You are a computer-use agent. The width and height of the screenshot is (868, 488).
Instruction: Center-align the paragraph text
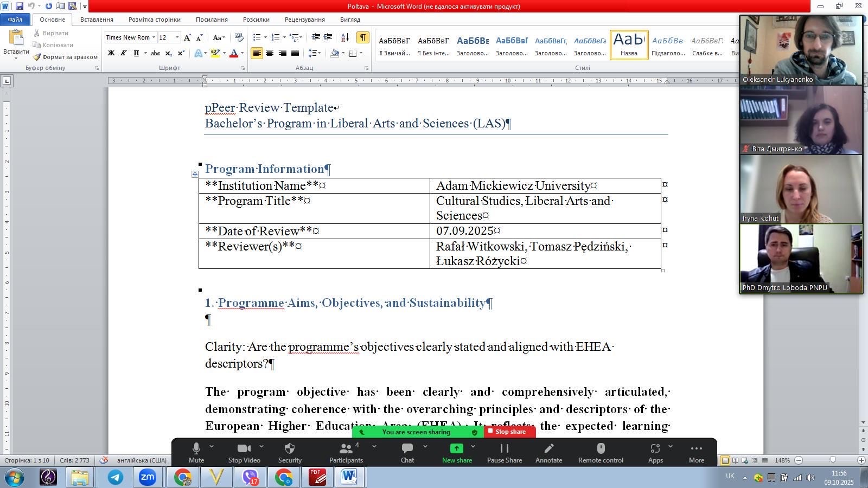(270, 53)
